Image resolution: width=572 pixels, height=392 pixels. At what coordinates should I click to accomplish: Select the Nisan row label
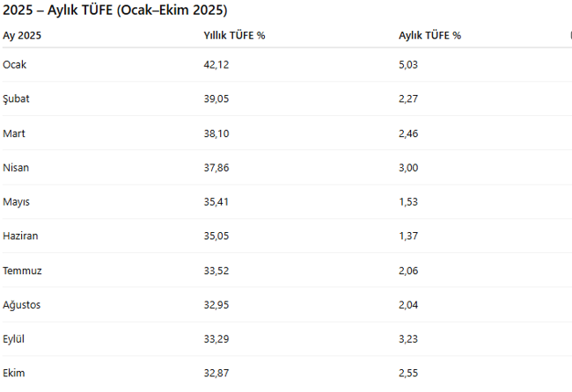(16, 168)
